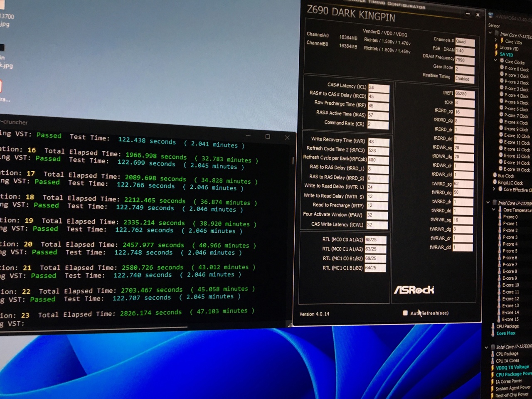
Task: Click the thermometer icon for E-core 10 temperature
Action: pos(500,285)
